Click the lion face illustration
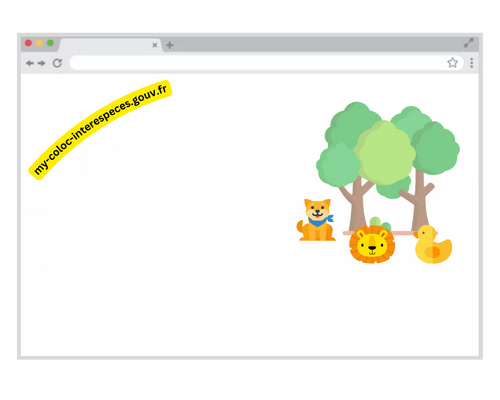The image size is (500, 400). pyautogui.click(x=372, y=244)
